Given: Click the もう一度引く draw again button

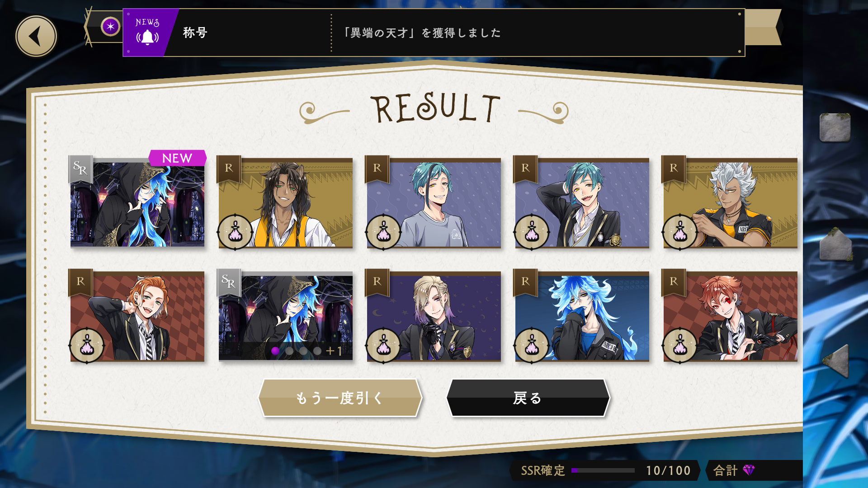Looking at the screenshot, I should 340,398.
